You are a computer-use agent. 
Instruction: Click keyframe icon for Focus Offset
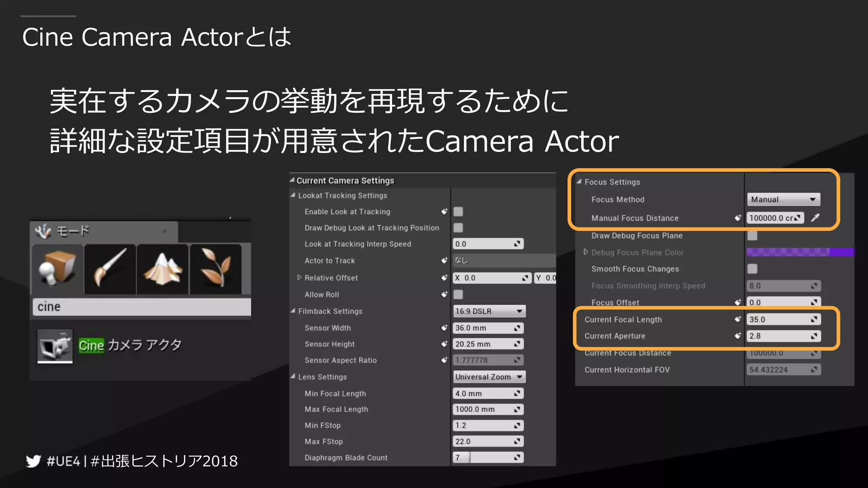(x=738, y=302)
